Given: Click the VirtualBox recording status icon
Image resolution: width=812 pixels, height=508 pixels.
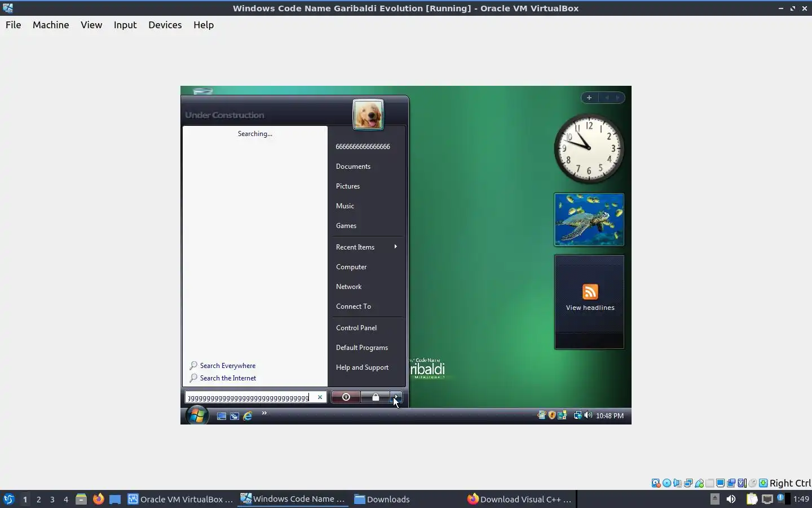Looking at the screenshot, I should point(731,483).
